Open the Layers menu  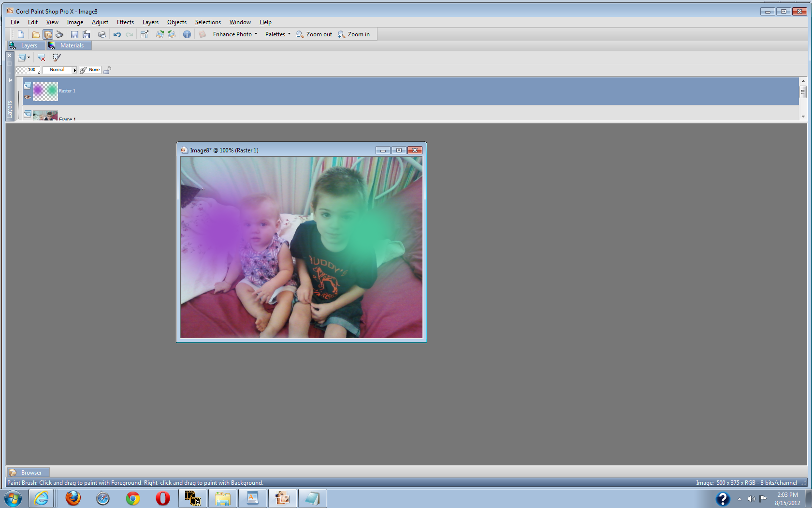(150, 22)
